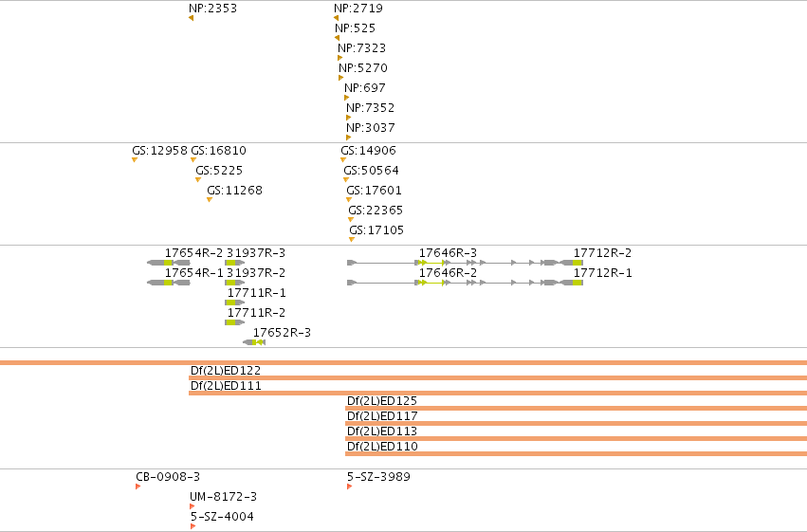Select the NP:525 insertion triangle

tap(337, 38)
